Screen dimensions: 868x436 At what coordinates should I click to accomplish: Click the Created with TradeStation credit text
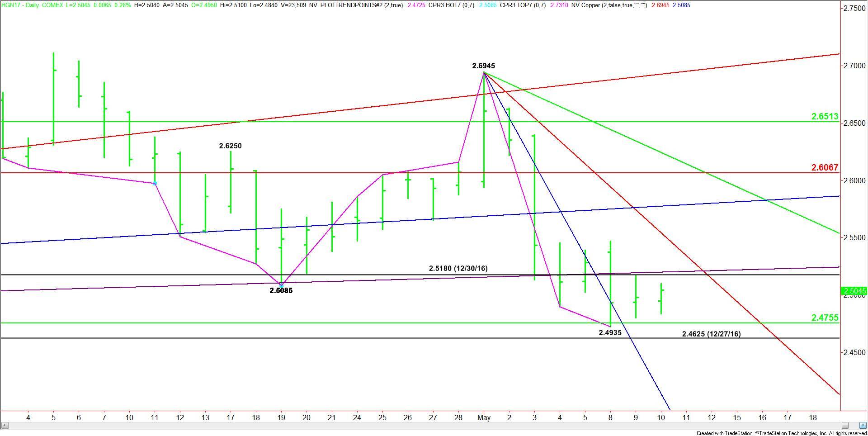pyautogui.click(x=782, y=433)
